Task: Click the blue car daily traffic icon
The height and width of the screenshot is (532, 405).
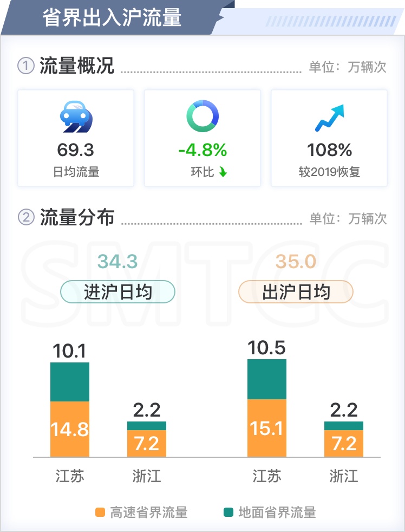Action: (x=76, y=116)
